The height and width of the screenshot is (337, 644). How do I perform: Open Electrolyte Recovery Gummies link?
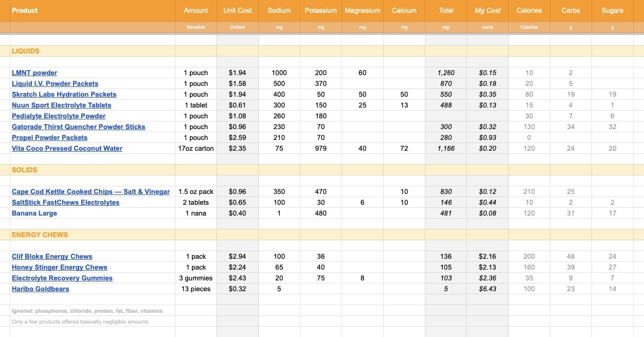click(x=62, y=278)
